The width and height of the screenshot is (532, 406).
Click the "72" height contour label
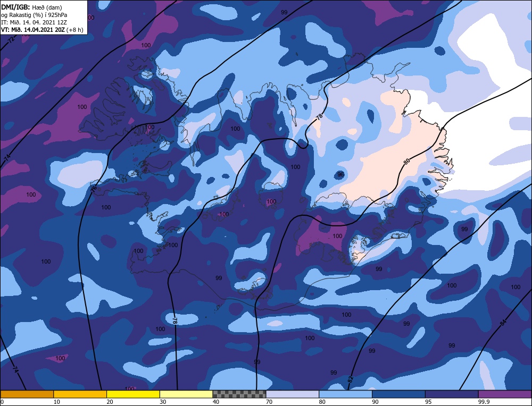pos(11,40)
